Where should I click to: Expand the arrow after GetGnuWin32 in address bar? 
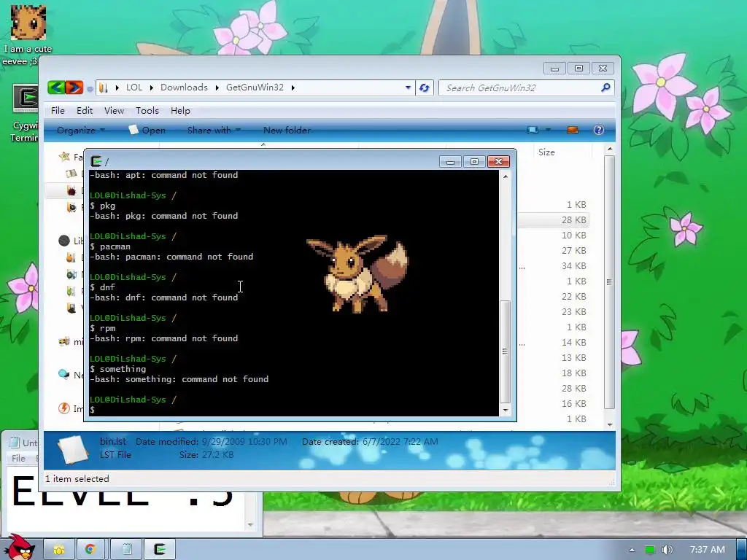[x=293, y=87]
